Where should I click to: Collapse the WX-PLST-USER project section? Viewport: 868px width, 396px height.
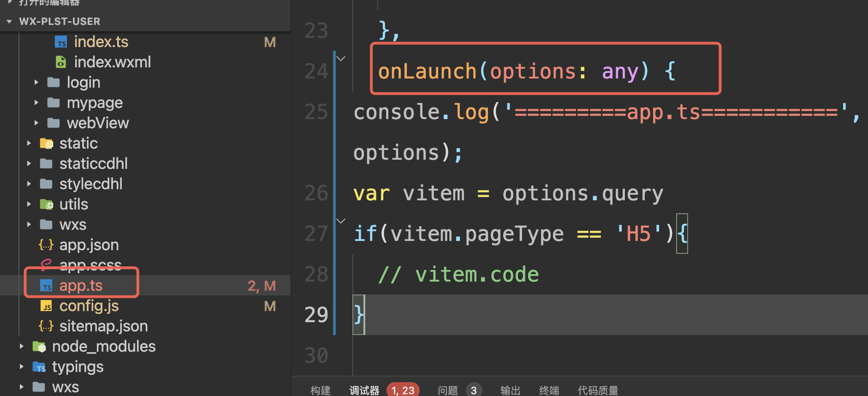tap(9, 21)
